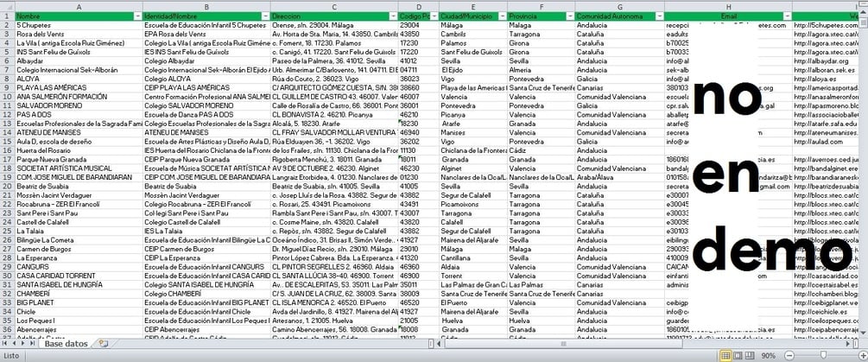Select postal code cell 36023
Viewport: 868px width, 362px height.
coord(419,79)
